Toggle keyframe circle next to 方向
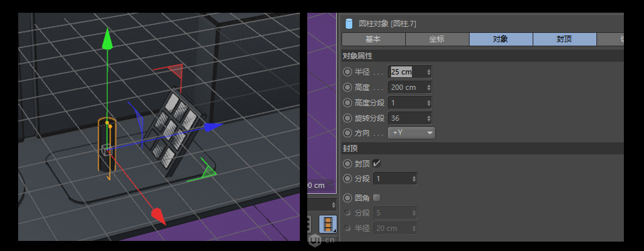 pos(347,133)
